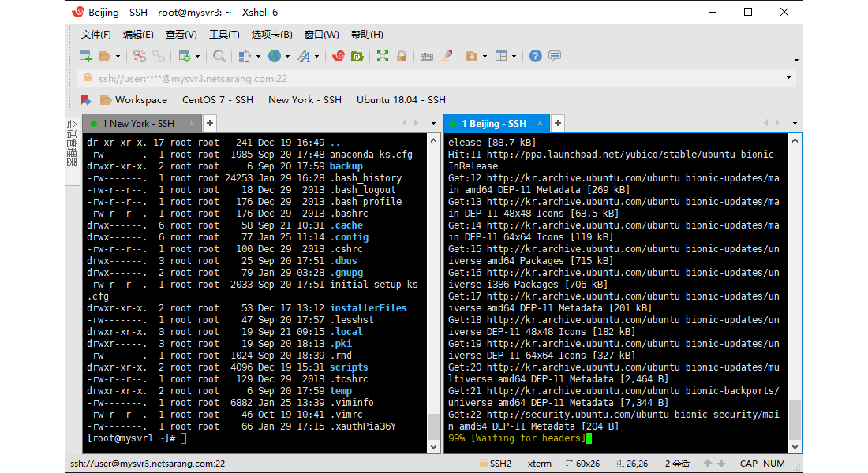Open the compose bar chat bubble icon
Image resolution: width=868 pixels, height=473 pixels.
(554, 56)
